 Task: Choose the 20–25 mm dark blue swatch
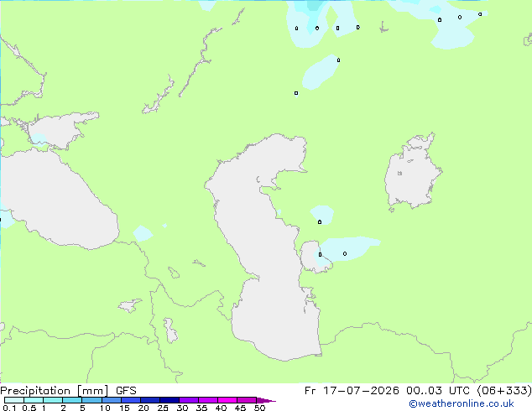(150, 400)
